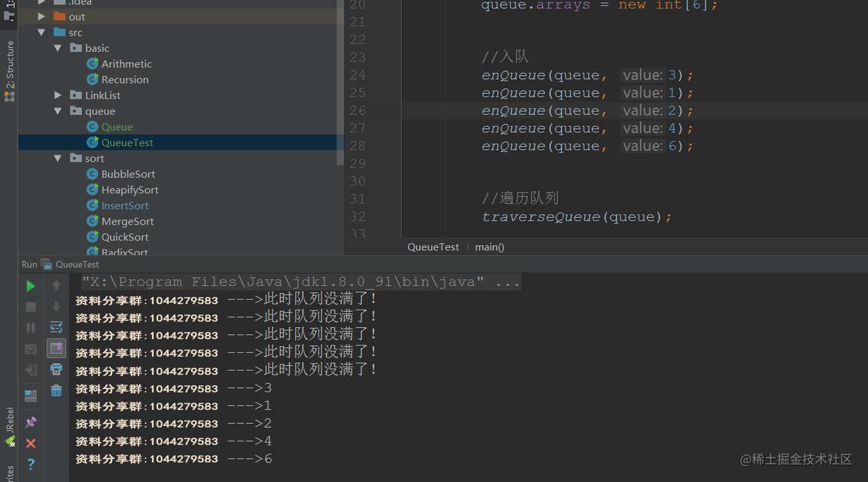The image size is (868, 482).
Task: Expand the LinkList package
Action: click(x=58, y=95)
